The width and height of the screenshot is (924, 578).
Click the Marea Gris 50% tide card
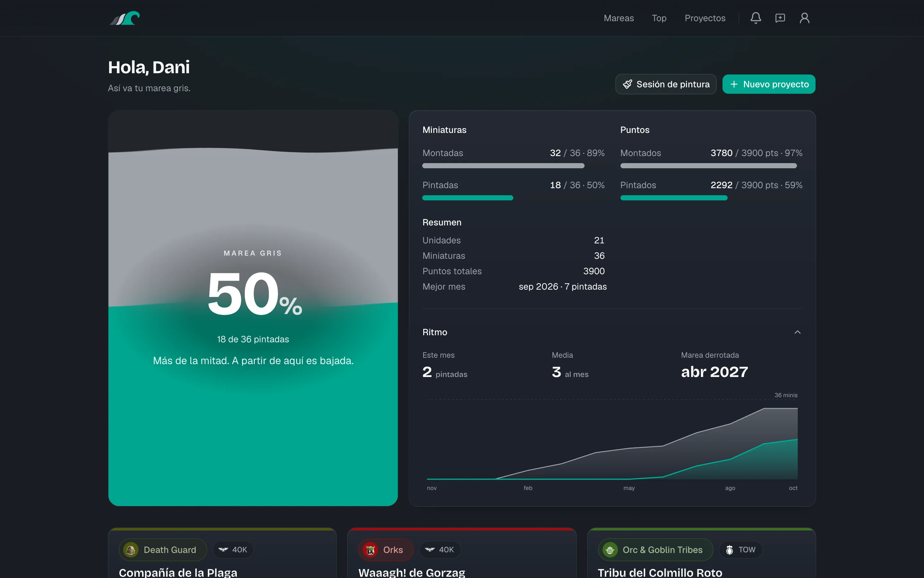pos(253,308)
